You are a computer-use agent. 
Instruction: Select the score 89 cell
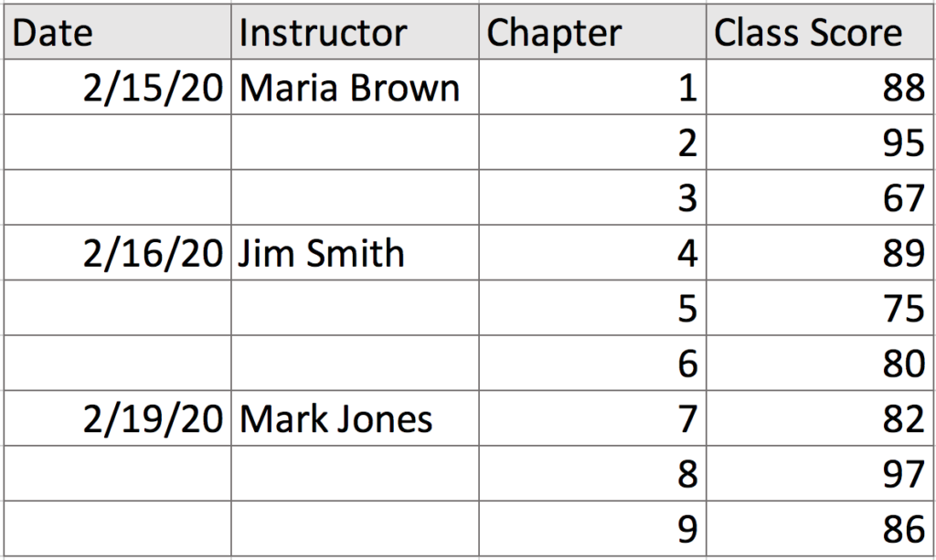[x=820, y=253]
